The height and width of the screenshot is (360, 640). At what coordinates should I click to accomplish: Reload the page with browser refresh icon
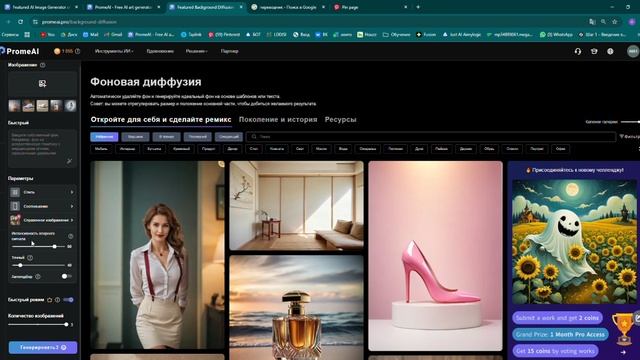(20, 22)
